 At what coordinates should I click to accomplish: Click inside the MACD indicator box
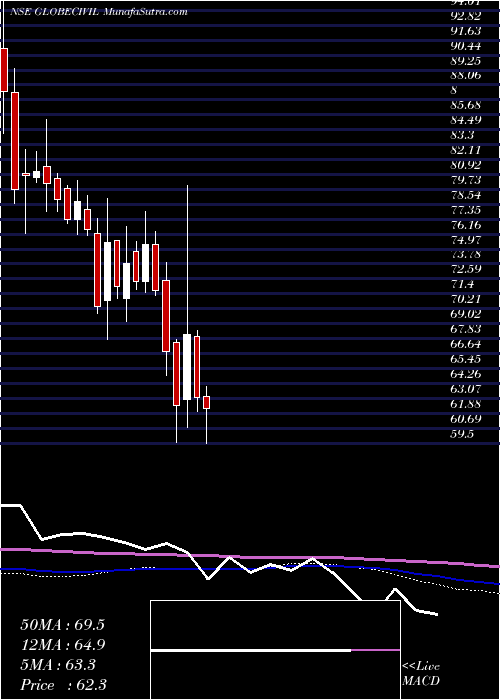[275, 650]
